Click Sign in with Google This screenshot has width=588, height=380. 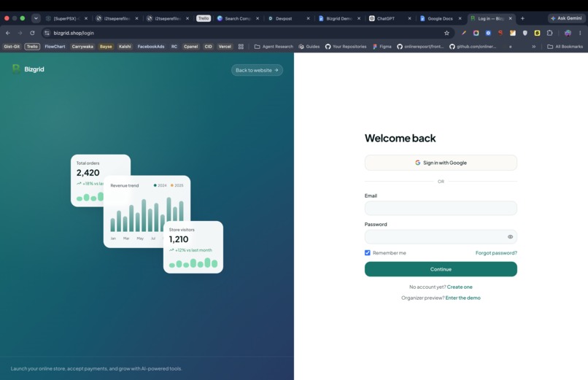point(441,163)
